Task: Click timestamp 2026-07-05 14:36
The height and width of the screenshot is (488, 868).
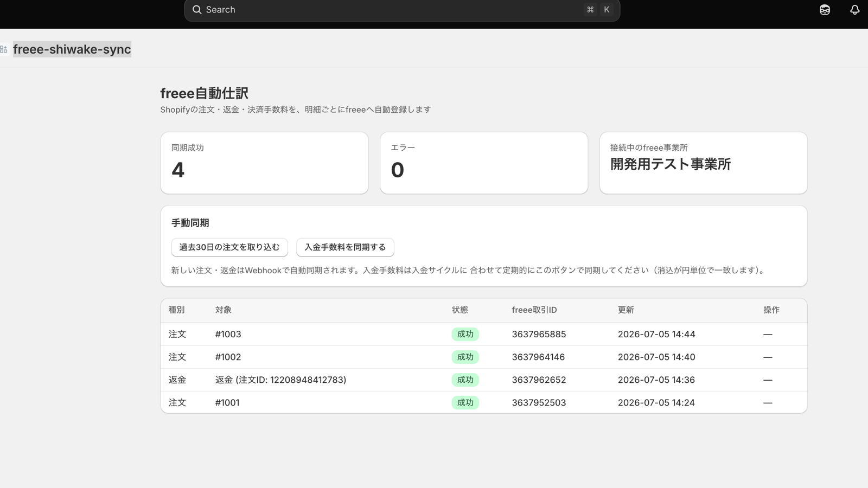Action: pos(656,380)
